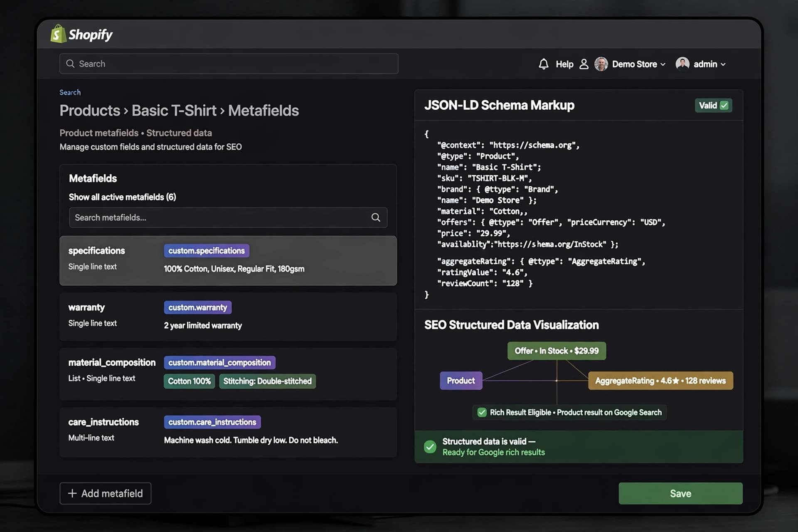Click the Metafields card heading
The width and height of the screenshot is (798, 532).
pyautogui.click(x=93, y=178)
